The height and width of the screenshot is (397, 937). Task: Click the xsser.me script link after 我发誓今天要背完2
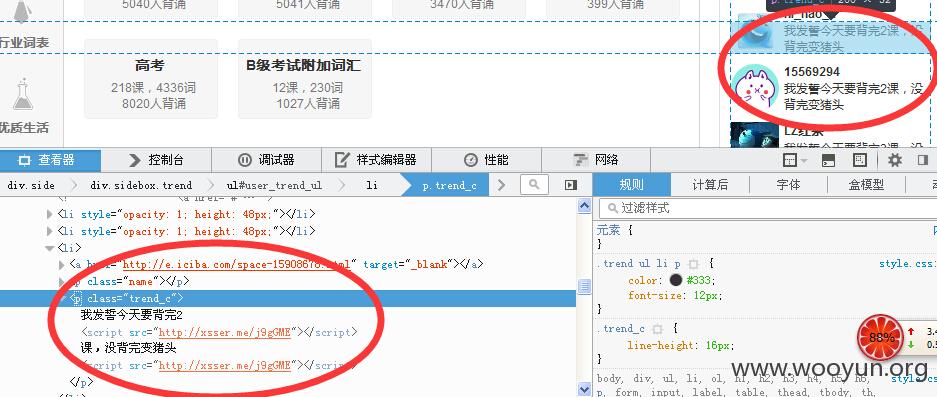point(225,332)
